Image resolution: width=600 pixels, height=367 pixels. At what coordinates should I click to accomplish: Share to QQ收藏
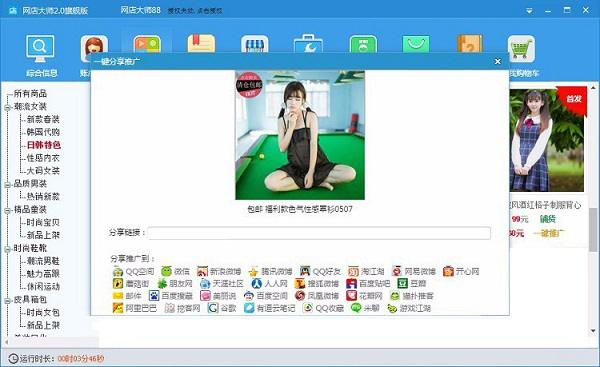point(323,308)
